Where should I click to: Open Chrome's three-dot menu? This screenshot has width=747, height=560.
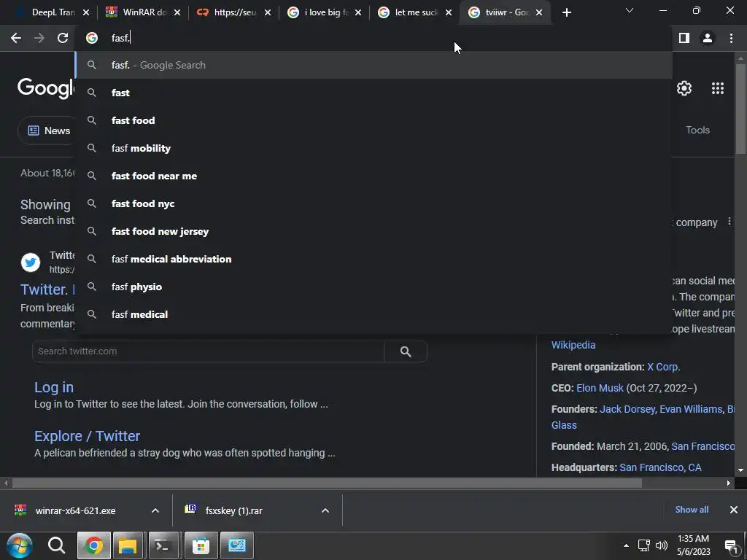pyautogui.click(x=731, y=38)
